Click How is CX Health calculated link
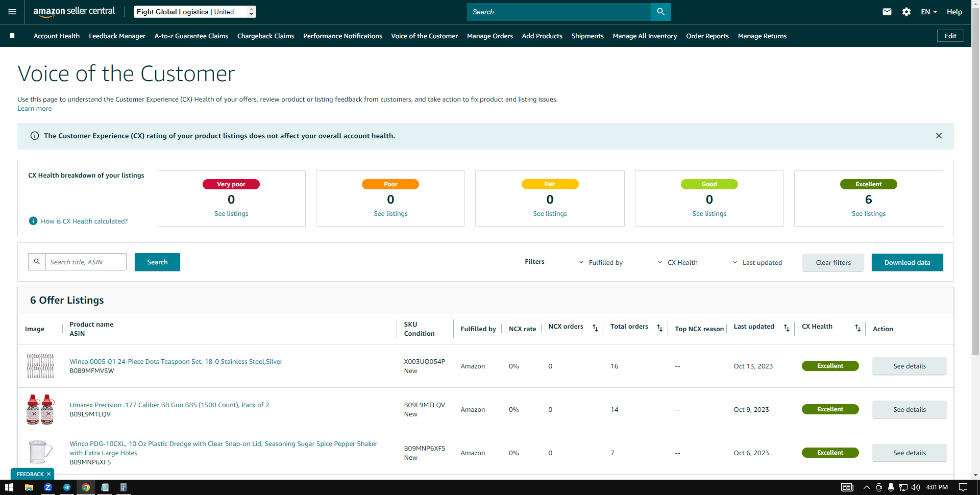Screen dimensions: 980x495 84,221
